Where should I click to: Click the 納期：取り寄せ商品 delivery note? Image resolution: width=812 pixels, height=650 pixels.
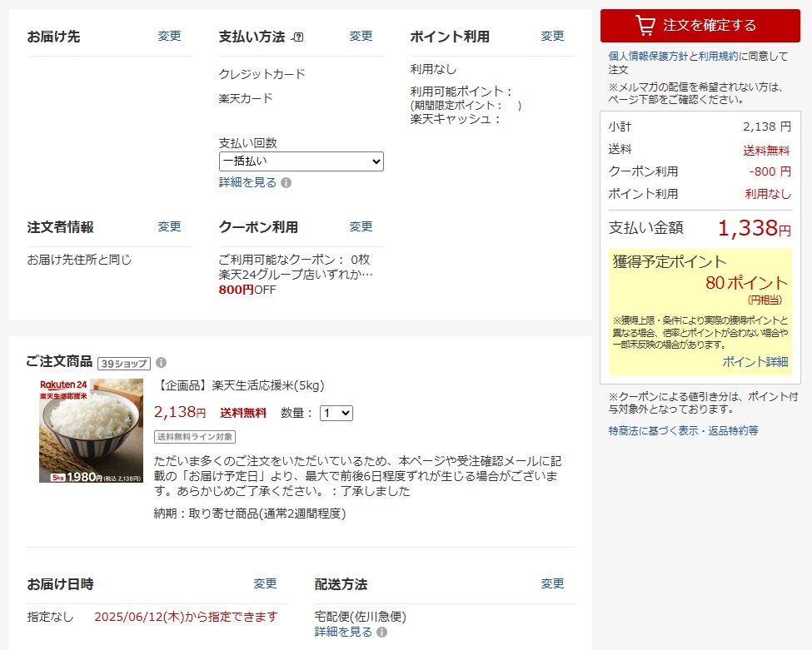pos(250,514)
